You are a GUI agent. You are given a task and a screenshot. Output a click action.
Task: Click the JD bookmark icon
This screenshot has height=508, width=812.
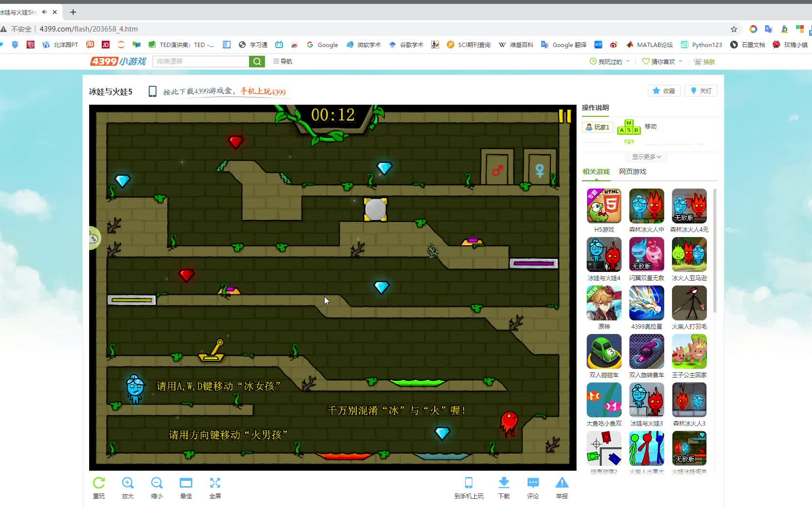pyautogui.click(x=105, y=45)
